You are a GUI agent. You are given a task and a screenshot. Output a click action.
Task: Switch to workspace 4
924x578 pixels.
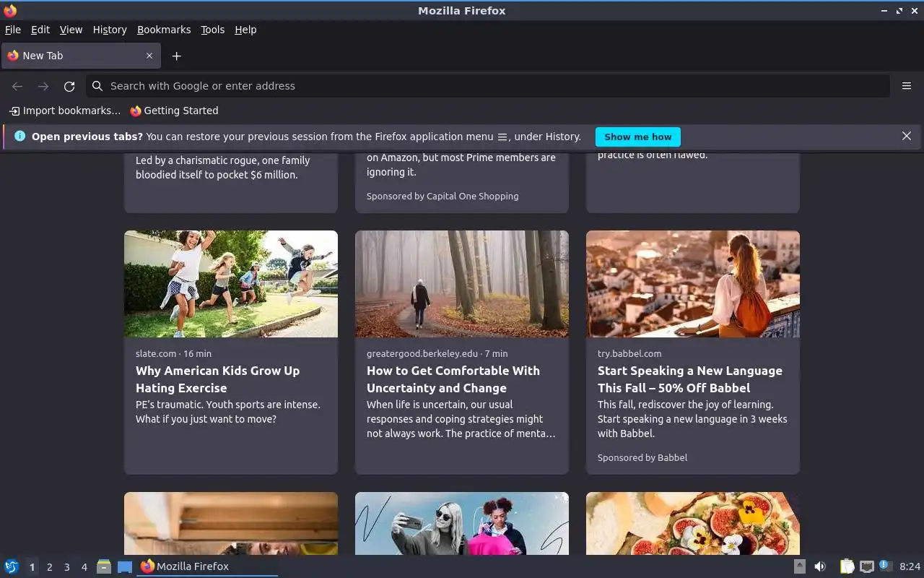(84, 567)
